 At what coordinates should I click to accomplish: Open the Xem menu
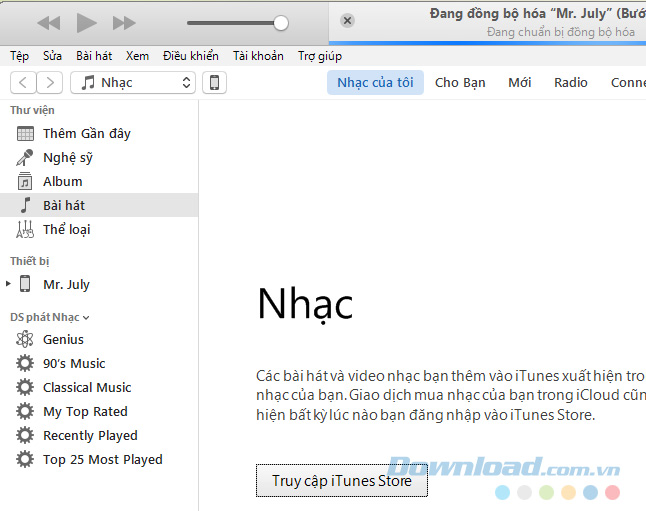[x=137, y=56]
